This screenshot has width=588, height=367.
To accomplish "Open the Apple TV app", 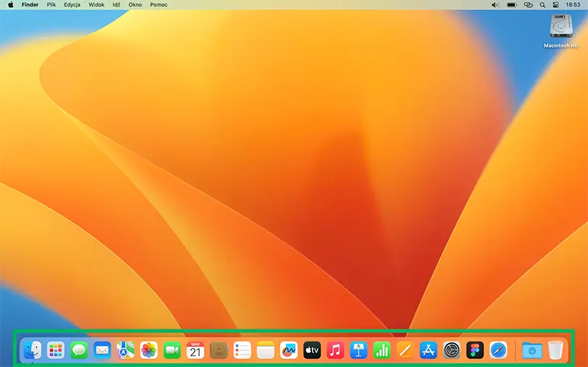I will point(311,351).
